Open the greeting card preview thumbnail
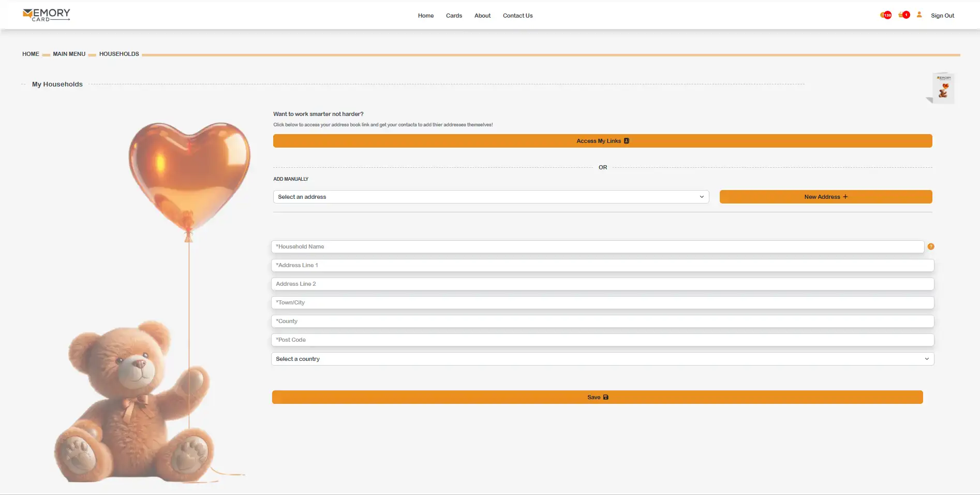This screenshot has height=495, width=980. click(x=942, y=88)
